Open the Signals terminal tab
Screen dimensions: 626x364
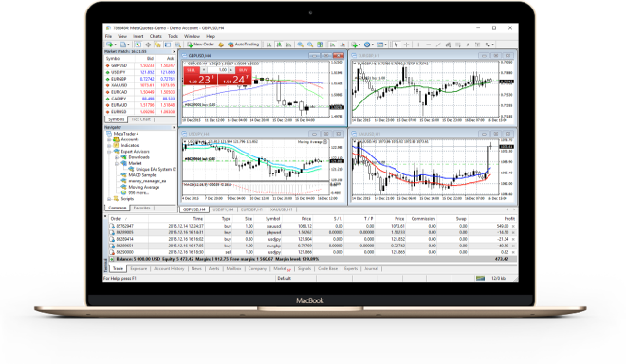(x=304, y=269)
